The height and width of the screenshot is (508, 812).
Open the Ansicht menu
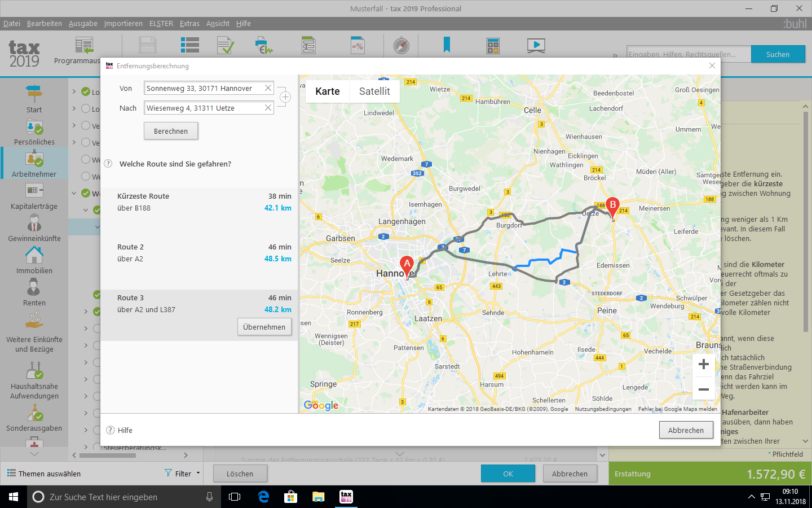[218, 23]
